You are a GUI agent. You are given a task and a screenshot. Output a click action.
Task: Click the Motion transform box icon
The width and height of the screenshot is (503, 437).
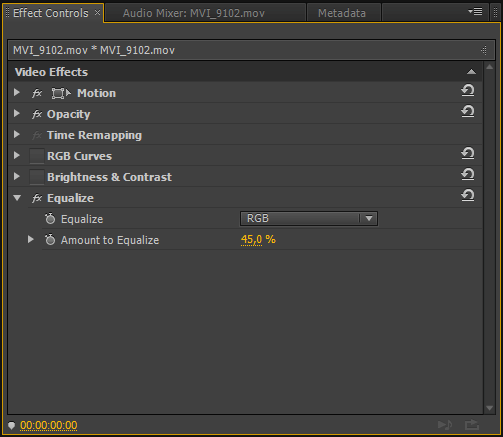pyautogui.click(x=61, y=93)
